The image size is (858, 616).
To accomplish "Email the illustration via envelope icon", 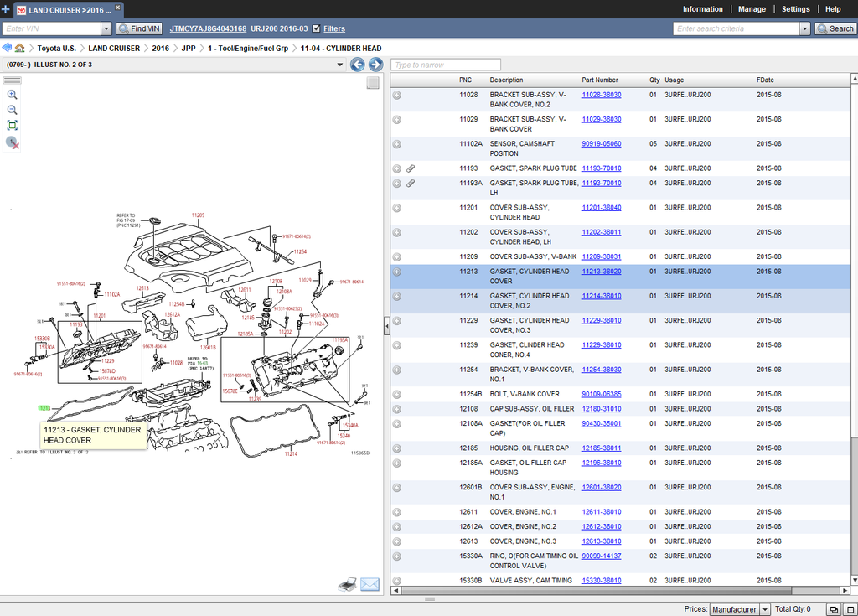I will click(x=370, y=585).
